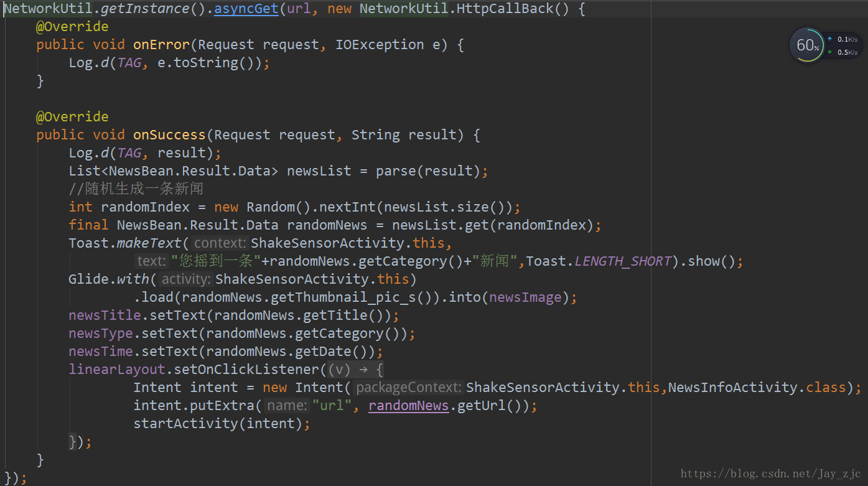Click the 'activity:' parameter hint

(x=187, y=279)
